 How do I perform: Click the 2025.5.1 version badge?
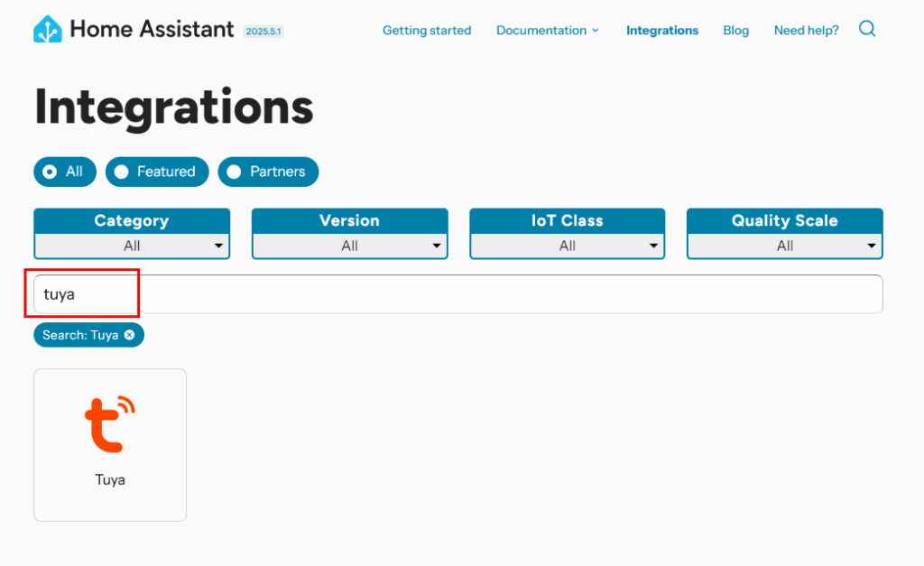[x=263, y=32]
